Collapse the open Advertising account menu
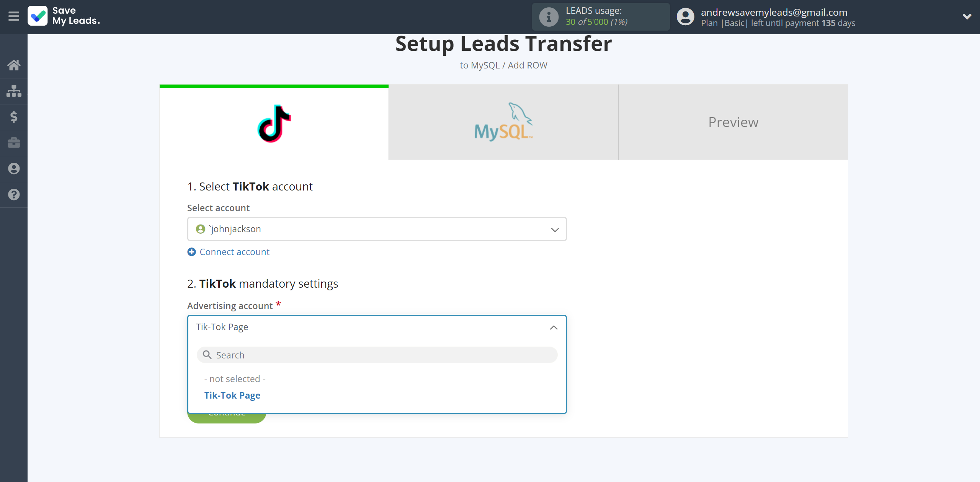Image resolution: width=980 pixels, height=482 pixels. pyautogui.click(x=553, y=327)
